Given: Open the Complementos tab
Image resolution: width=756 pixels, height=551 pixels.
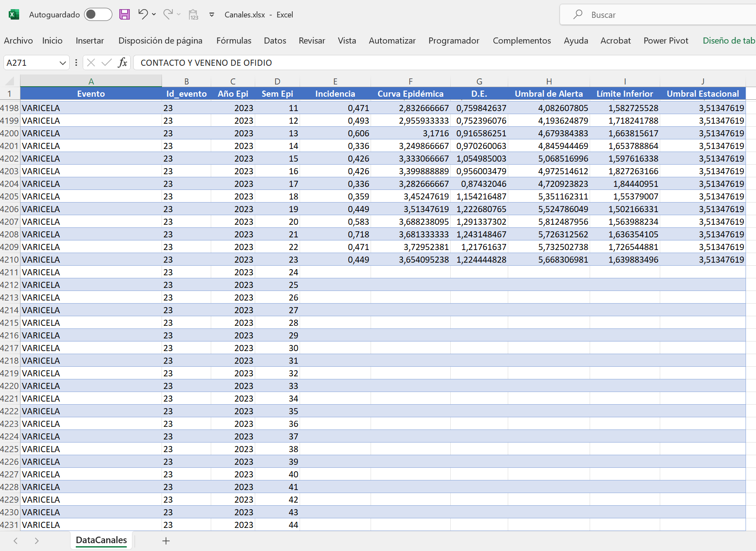Looking at the screenshot, I should tap(522, 41).
